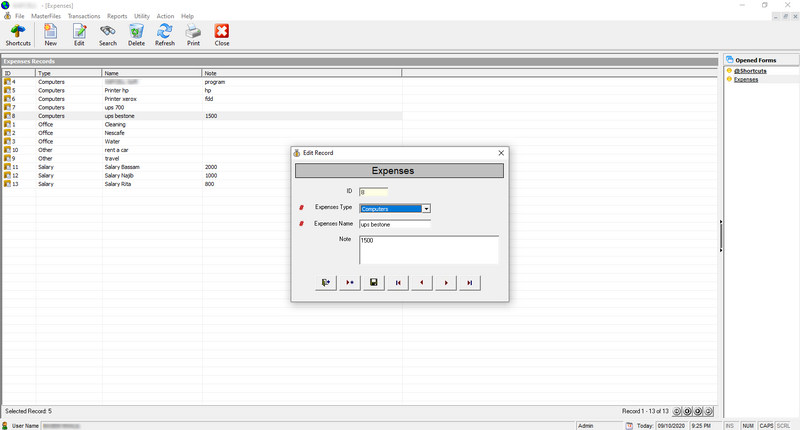Click the exit door button in Edit Record
Screen dimensions: 800x430
[326, 283]
